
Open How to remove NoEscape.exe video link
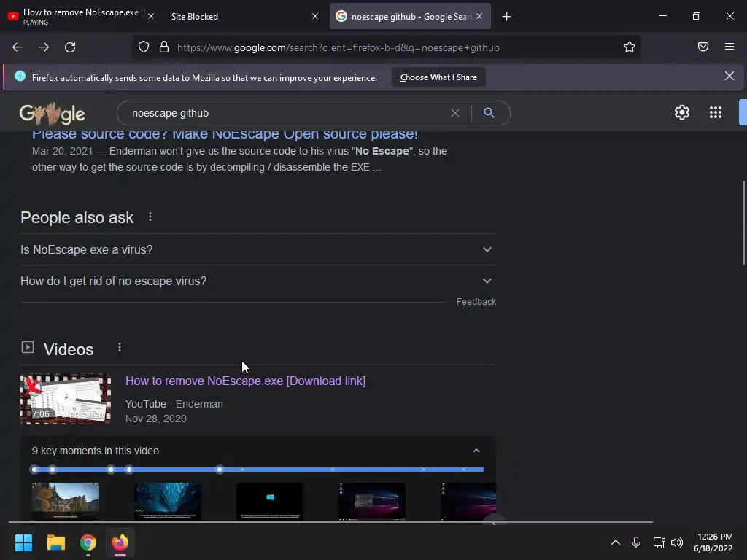point(245,381)
